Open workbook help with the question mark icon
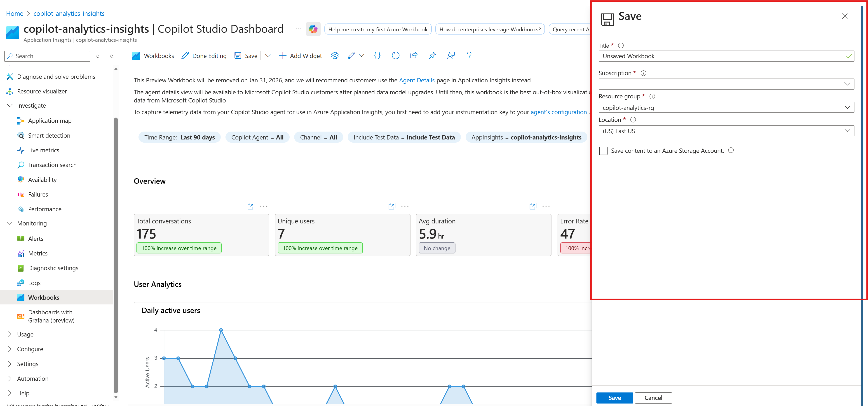Image resolution: width=868 pixels, height=406 pixels. point(469,56)
